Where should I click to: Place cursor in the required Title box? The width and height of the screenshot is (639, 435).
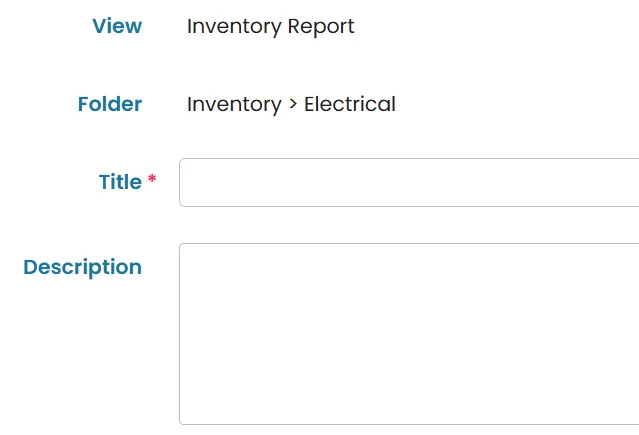click(x=409, y=182)
